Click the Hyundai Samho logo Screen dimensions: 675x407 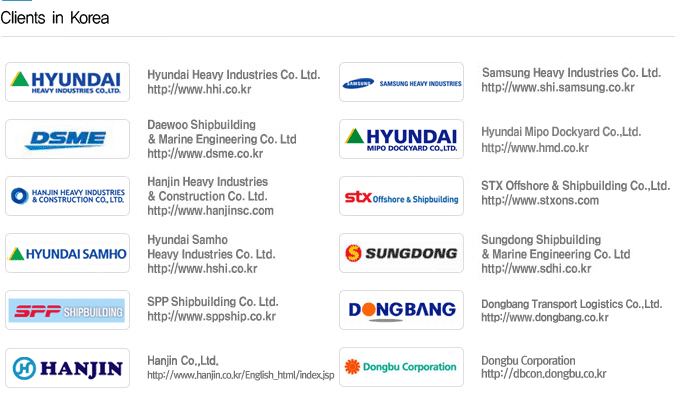coord(67,253)
